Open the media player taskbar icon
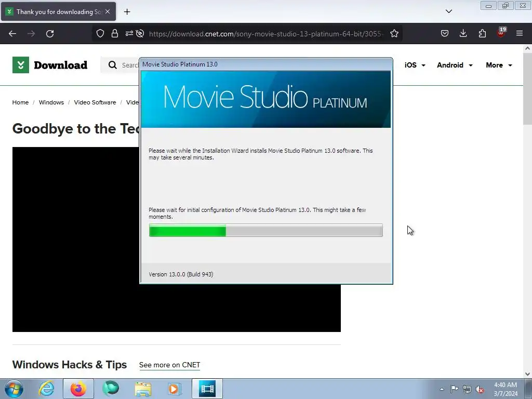Viewport: 532px width, 399px height. point(175,389)
